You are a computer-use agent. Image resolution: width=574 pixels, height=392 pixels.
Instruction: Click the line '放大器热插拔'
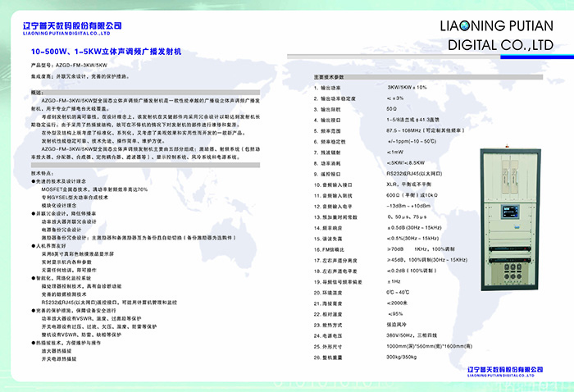coord(57,351)
